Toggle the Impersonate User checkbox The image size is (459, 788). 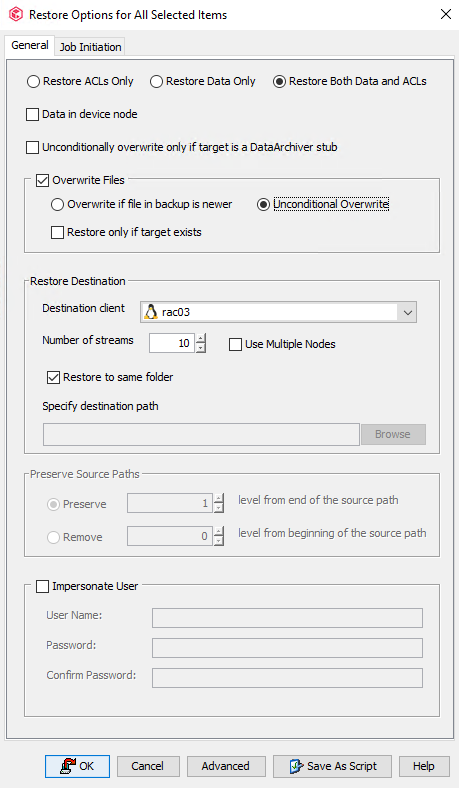coord(43,586)
